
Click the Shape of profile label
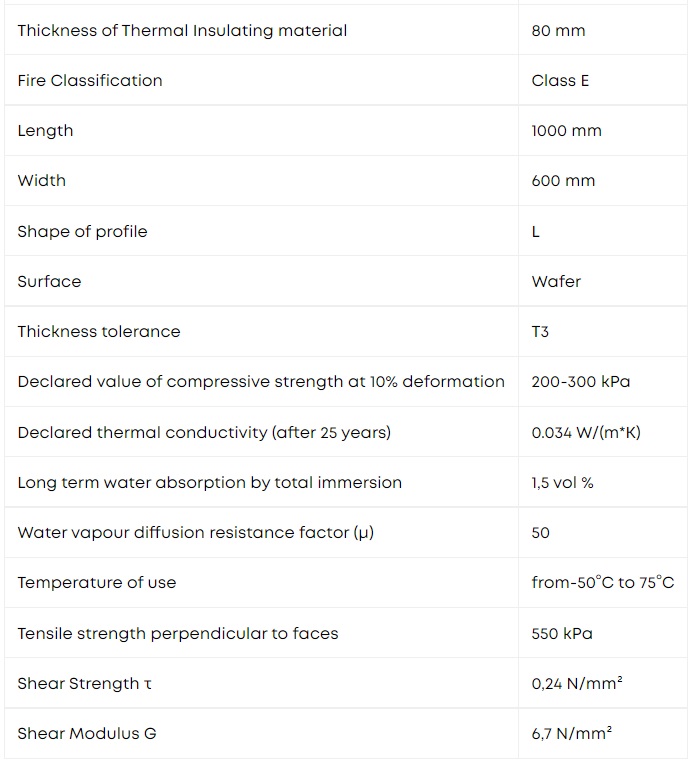[82, 231]
